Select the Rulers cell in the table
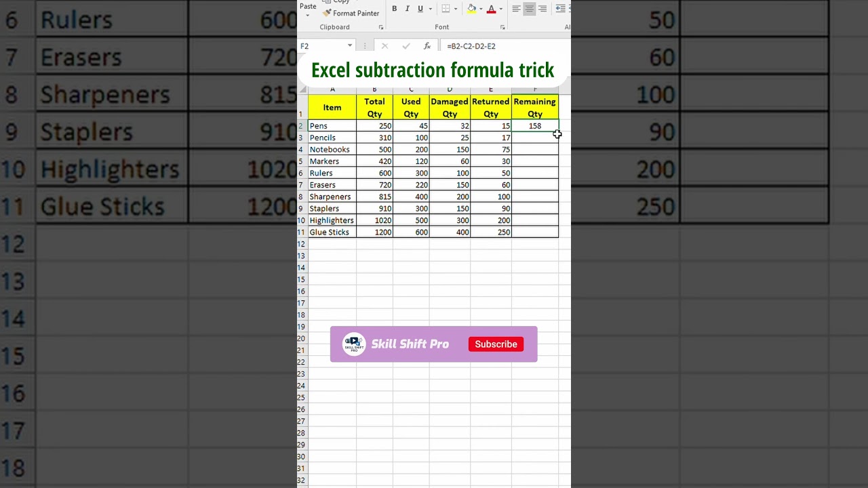868x488 pixels. (332, 173)
